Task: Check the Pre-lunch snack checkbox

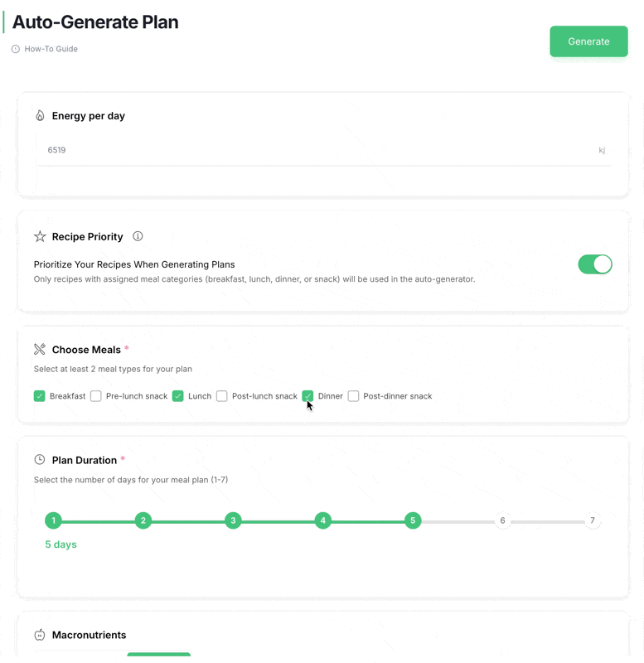Action: (96, 396)
